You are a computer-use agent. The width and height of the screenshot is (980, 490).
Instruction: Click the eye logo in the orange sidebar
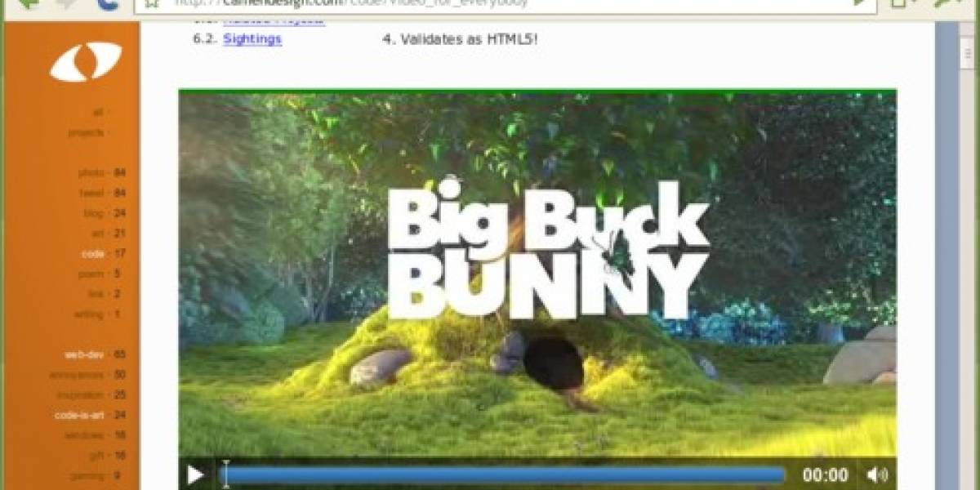coord(86,62)
